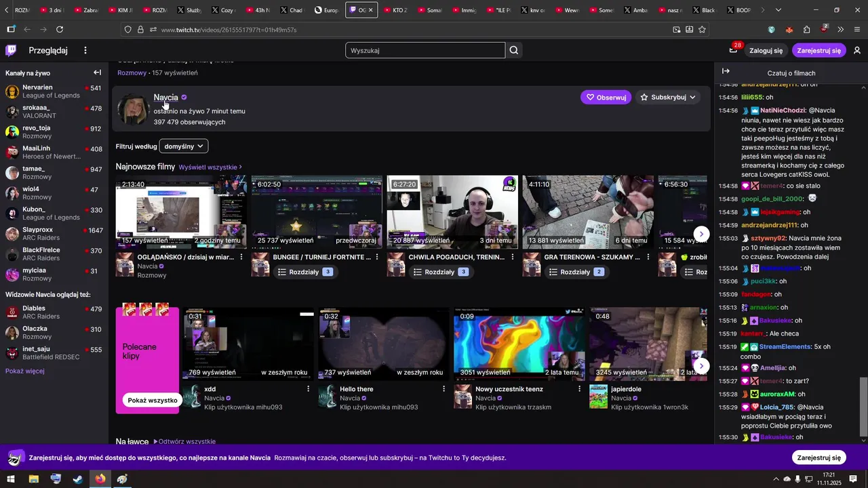Open the OGLĄDAŃSKO video thumbnail
This screenshot has height=488, width=868.
(181, 212)
